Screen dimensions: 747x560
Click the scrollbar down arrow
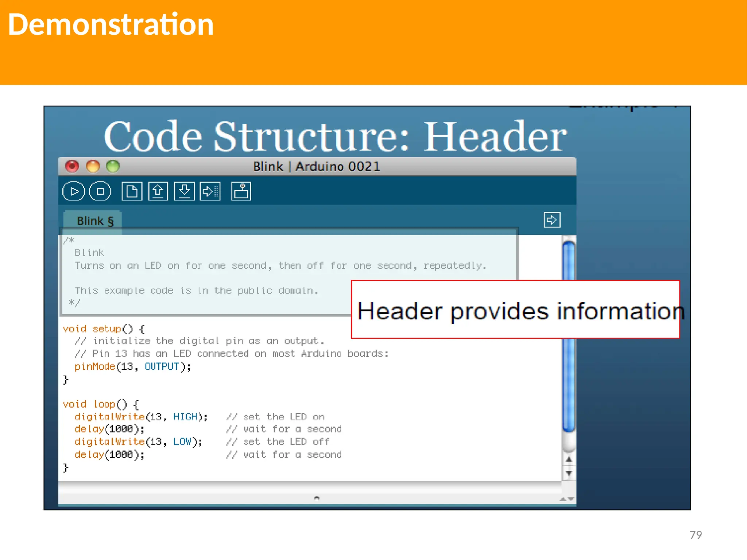click(x=569, y=473)
